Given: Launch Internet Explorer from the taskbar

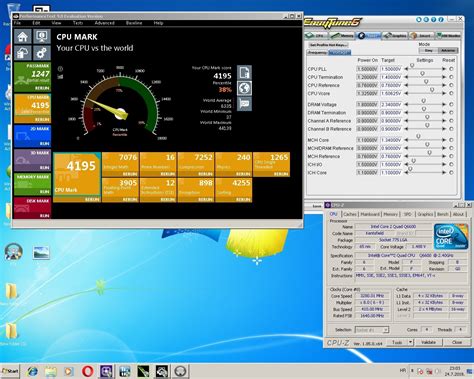Looking at the screenshot, I should click(32, 371).
